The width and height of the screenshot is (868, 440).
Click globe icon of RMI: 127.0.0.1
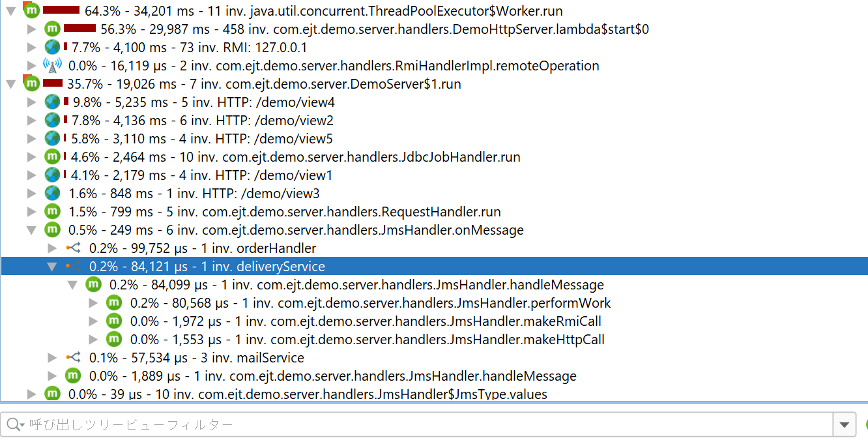tap(52, 48)
